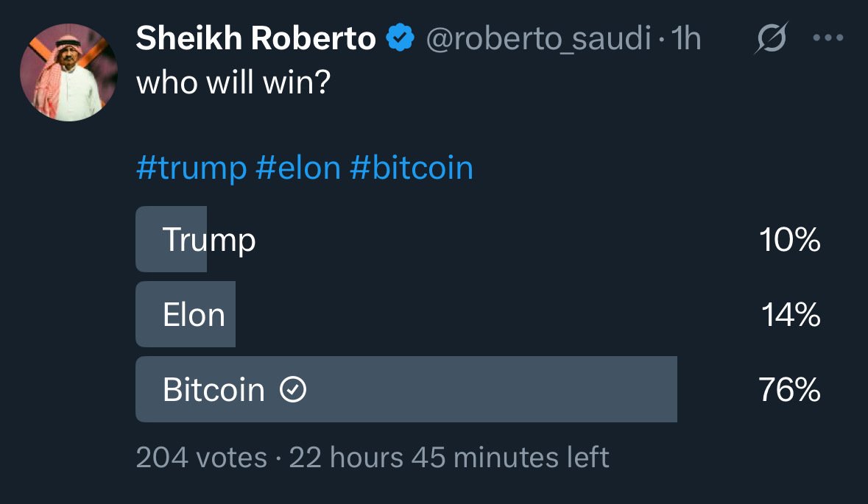This screenshot has width=868, height=504.
Task: Open the three-dot more options menu
Action: click(828, 38)
